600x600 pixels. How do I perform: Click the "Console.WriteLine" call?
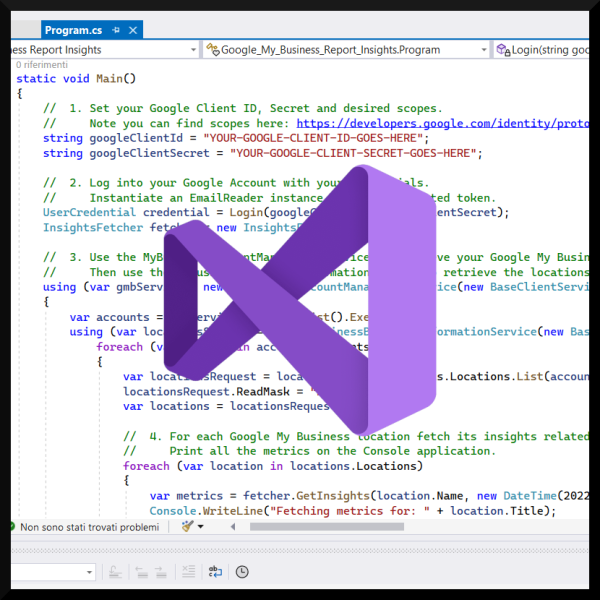coord(206,511)
